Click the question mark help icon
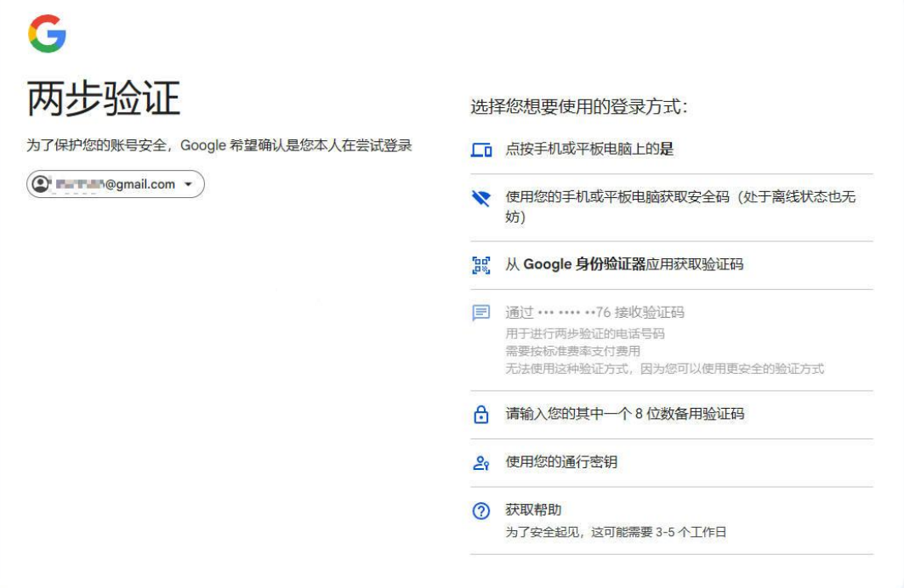 tap(480, 511)
